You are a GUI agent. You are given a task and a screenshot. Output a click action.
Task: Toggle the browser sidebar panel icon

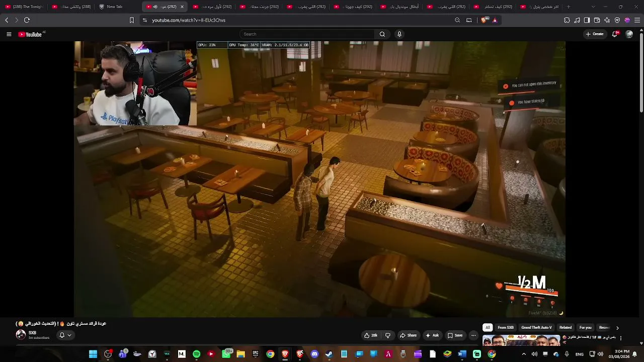[x=587, y=20]
